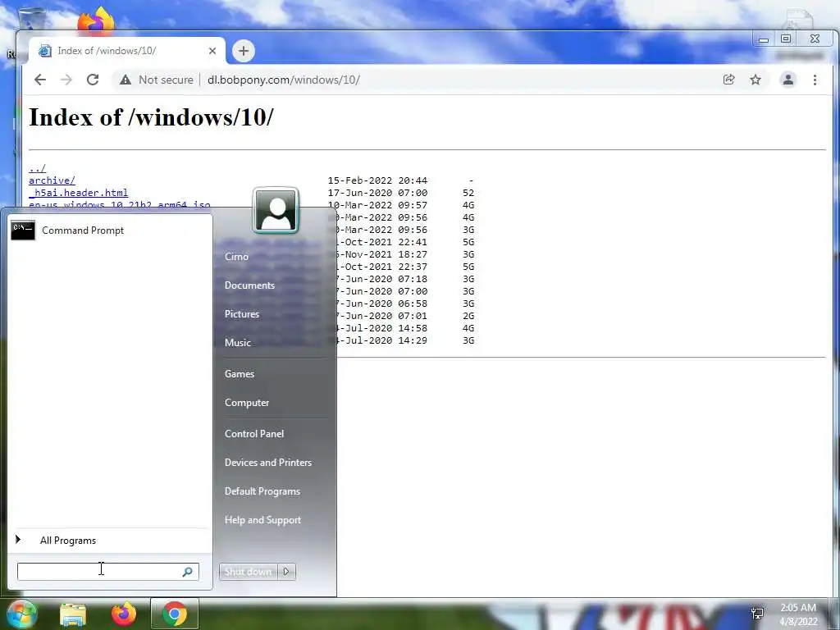The image size is (840, 630).
Task: Open Pictures from Start menu
Action: [x=242, y=314]
